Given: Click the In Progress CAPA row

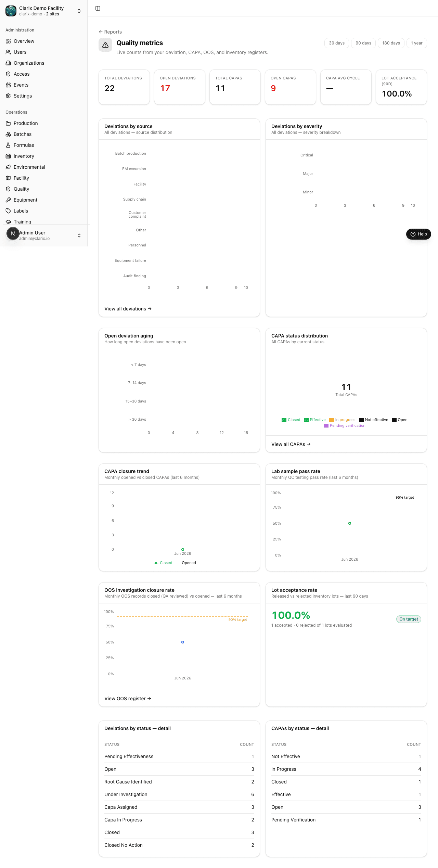Looking at the screenshot, I should point(346,769).
